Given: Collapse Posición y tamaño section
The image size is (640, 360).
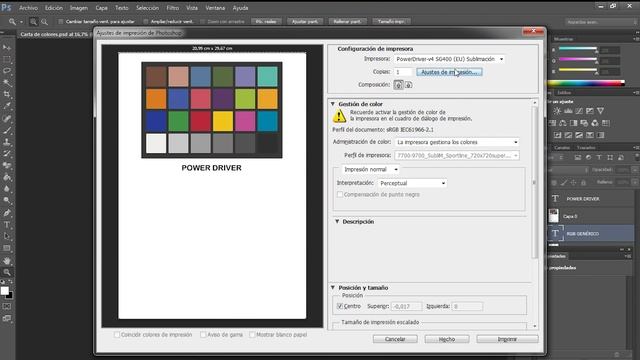Looking at the screenshot, I should [333, 288].
